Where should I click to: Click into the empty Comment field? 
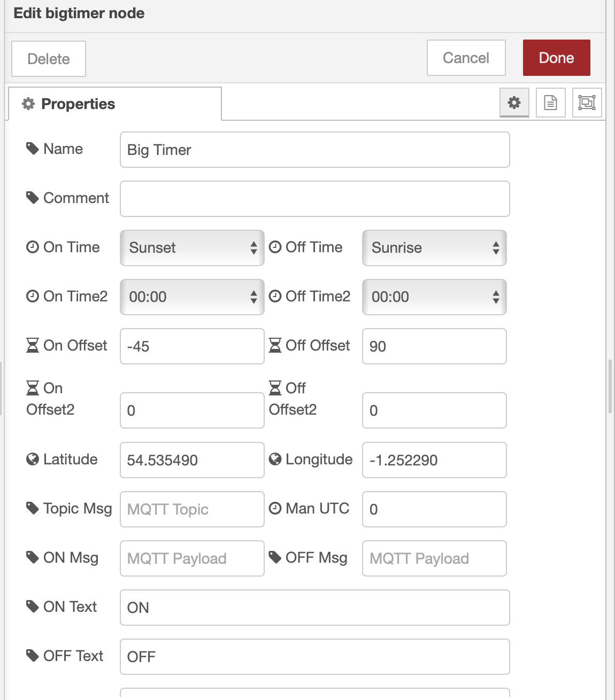pyautogui.click(x=314, y=199)
